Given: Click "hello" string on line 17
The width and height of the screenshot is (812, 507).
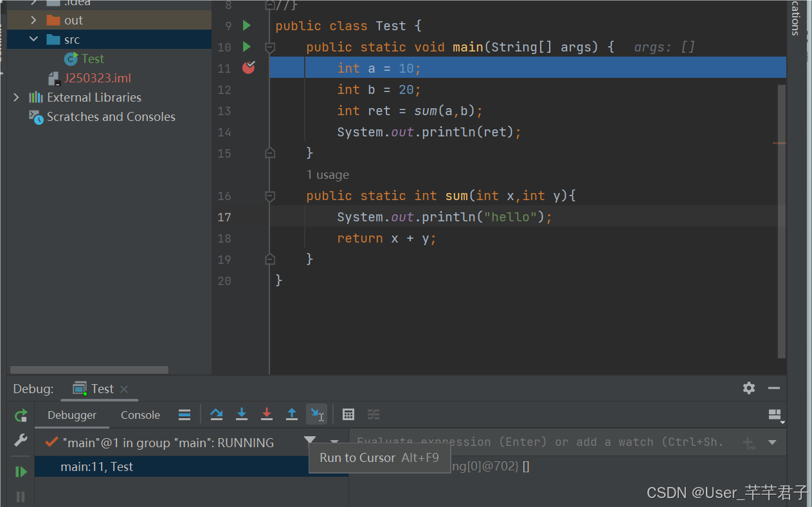Looking at the screenshot, I should [x=510, y=217].
